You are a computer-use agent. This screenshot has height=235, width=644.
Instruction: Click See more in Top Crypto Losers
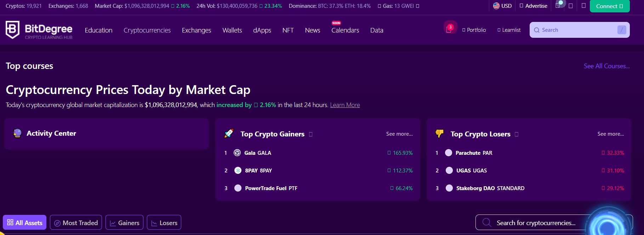click(x=611, y=134)
